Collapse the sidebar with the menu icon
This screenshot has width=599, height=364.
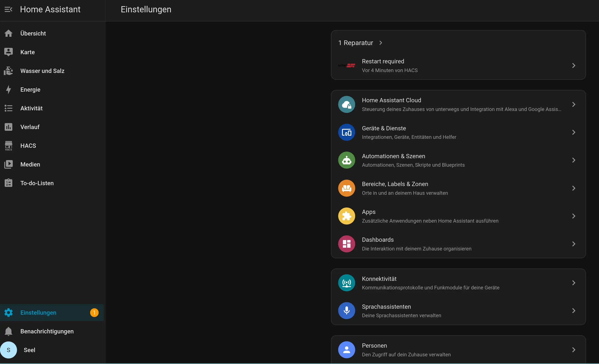pos(9,10)
